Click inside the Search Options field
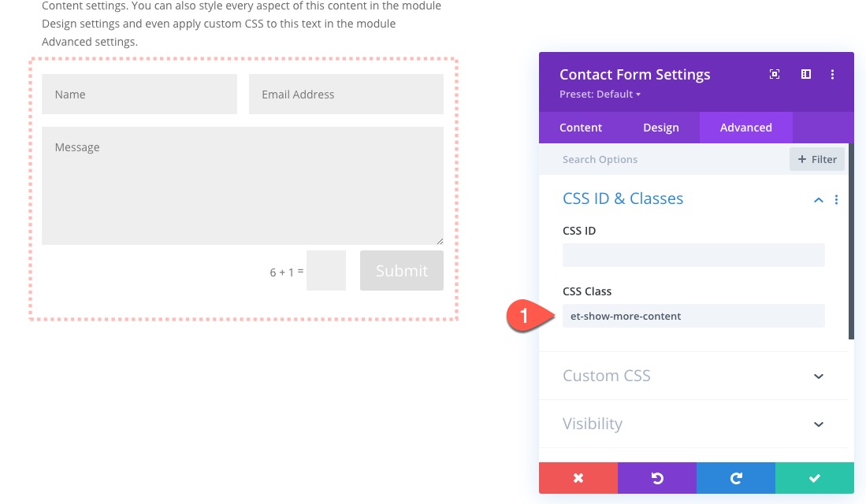The image size is (866, 504). coord(630,159)
